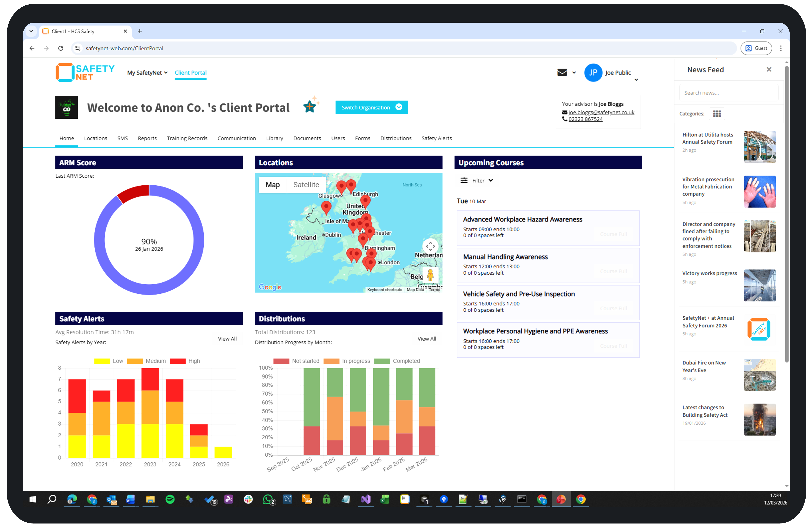Select the categories grid icon in News Feed

(x=717, y=114)
